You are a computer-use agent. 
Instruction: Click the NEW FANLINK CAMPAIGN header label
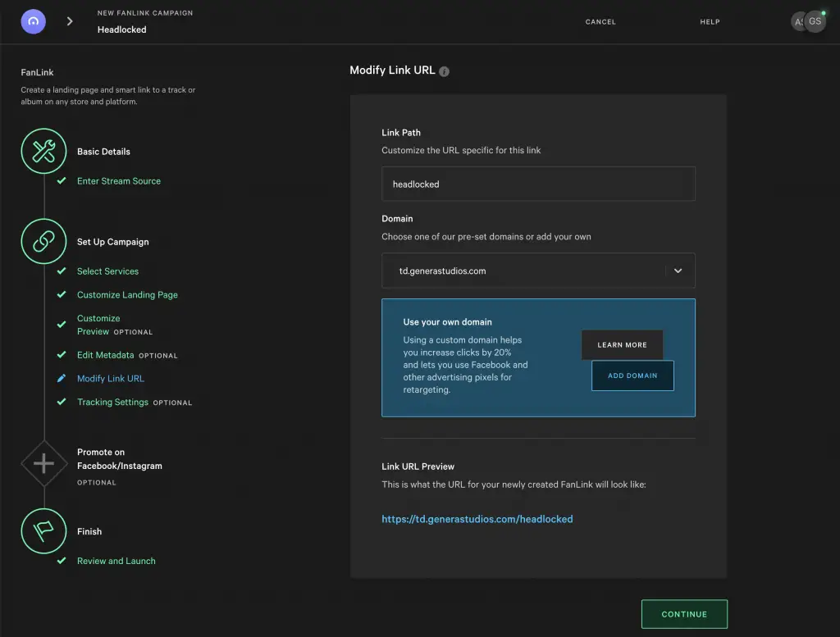click(x=145, y=13)
